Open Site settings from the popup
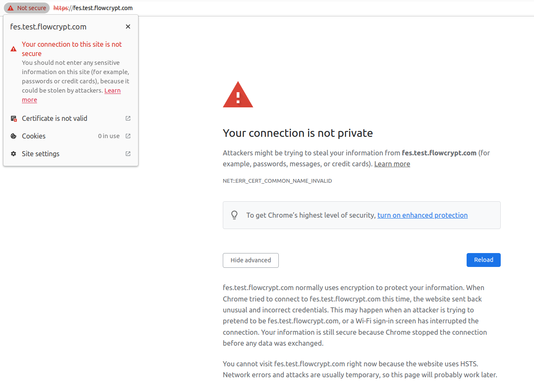 click(x=40, y=154)
